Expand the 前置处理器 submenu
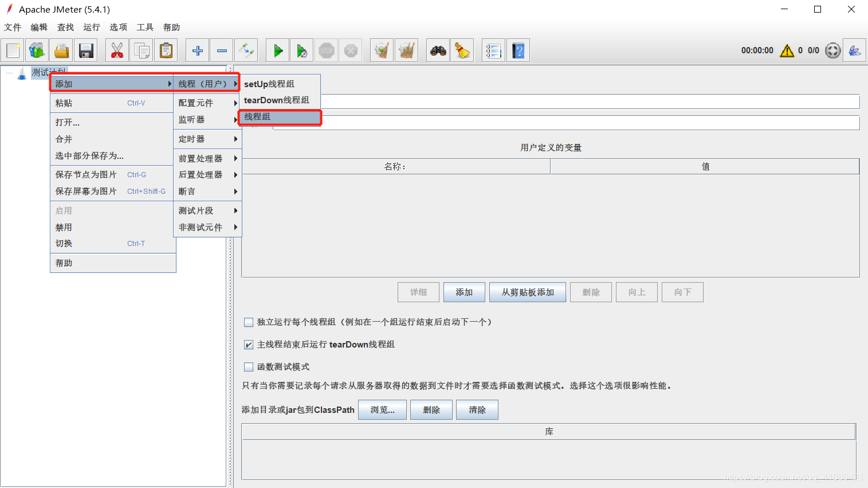The height and width of the screenshot is (488, 868). click(x=207, y=158)
